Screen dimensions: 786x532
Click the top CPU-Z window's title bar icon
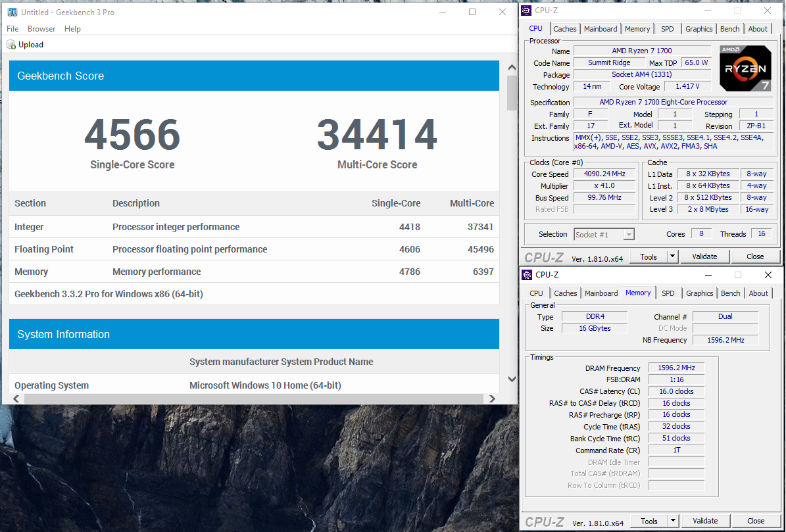point(526,11)
